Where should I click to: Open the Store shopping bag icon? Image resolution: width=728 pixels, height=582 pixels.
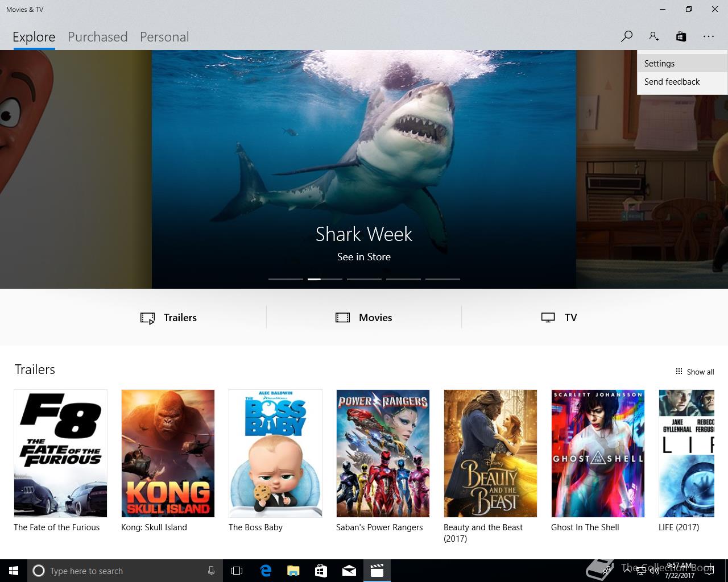(681, 36)
